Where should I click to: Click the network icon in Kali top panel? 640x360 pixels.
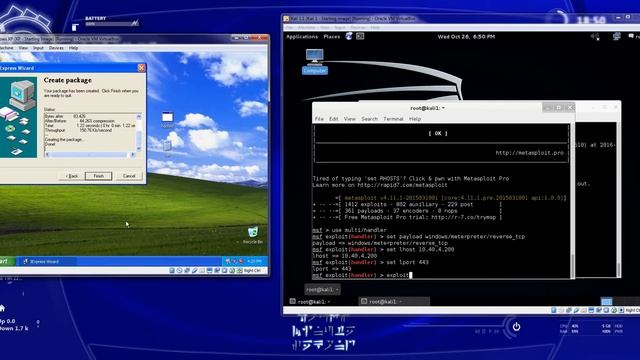(x=617, y=37)
